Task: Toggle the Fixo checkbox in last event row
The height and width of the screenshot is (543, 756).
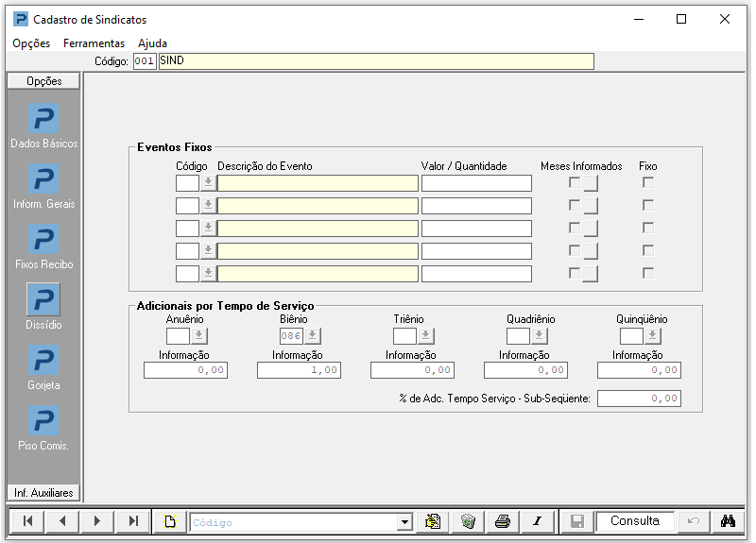Action: point(648,273)
